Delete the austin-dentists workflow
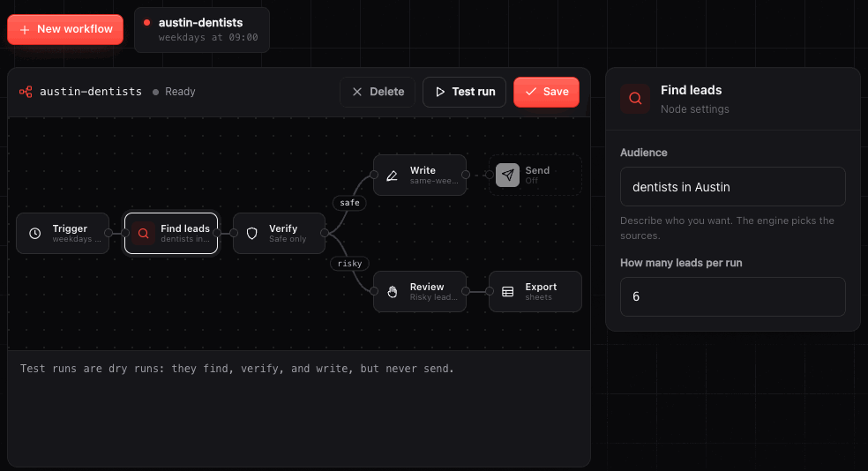Image resolution: width=868 pixels, height=471 pixels. tap(378, 92)
